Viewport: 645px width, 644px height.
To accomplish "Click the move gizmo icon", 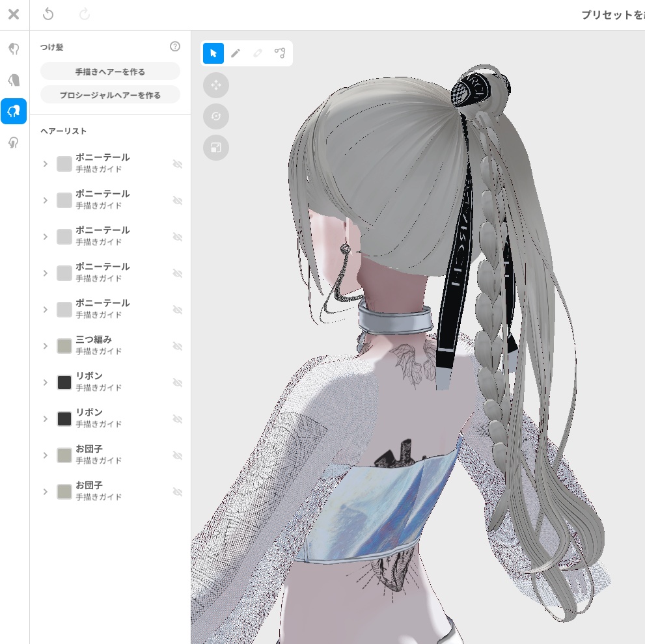I will [216, 85].
